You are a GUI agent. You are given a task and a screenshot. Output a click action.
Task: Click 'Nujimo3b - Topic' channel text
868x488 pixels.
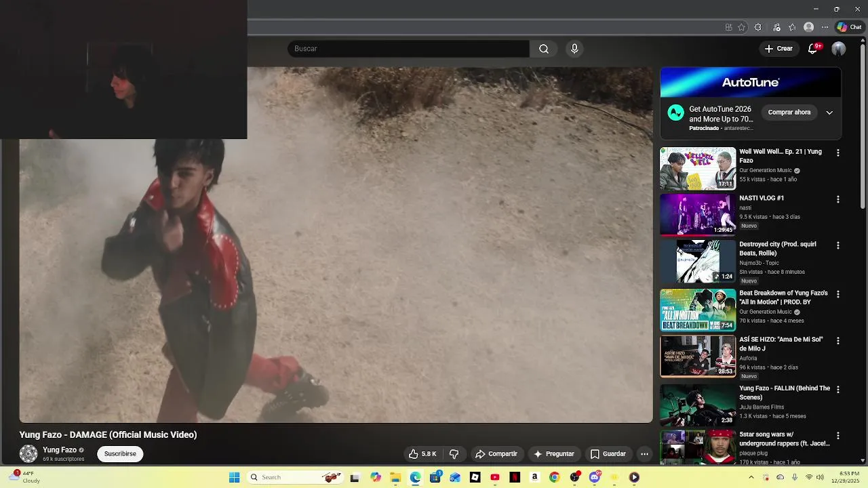[759, 263]
